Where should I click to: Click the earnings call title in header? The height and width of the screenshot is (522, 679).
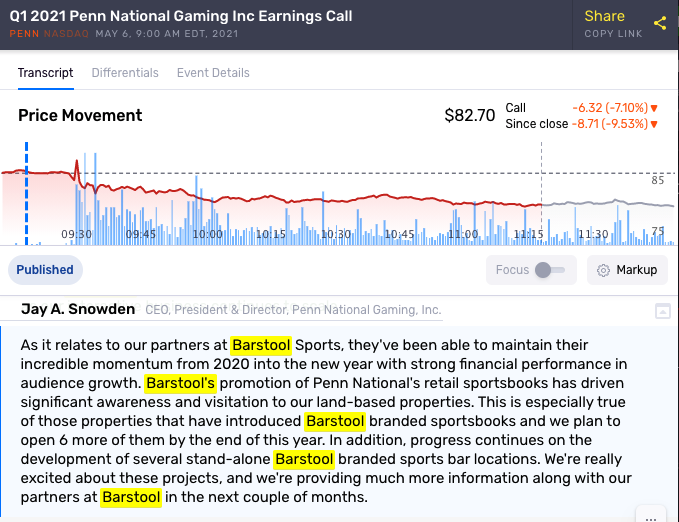(x=181, y=16)
